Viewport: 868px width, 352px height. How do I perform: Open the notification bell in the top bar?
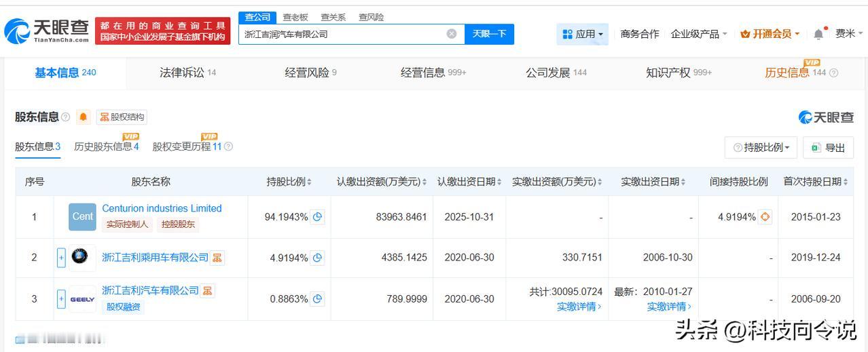coord(819,34)
